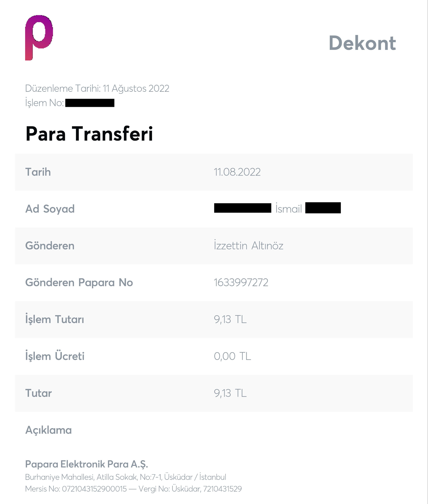Click the Gönderen Papara No label
Screen dimensions: 428x504
79,283
